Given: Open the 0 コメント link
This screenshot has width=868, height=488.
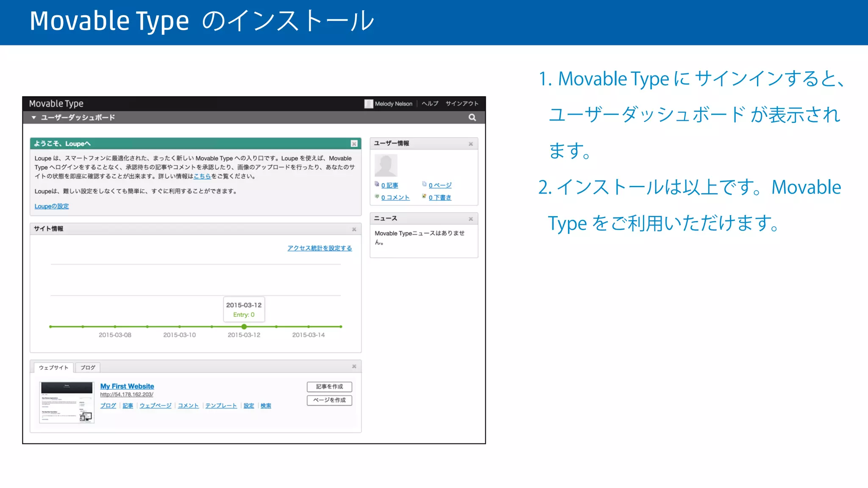Looking at the screenshot, I should 395,198.
